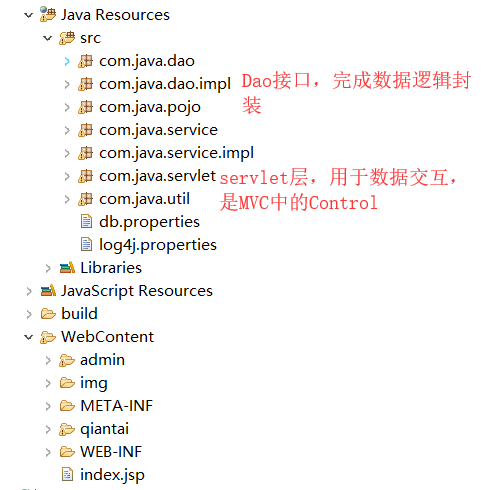
Task: Click the index.jsp file icon
Action: (x=67, y=475)
